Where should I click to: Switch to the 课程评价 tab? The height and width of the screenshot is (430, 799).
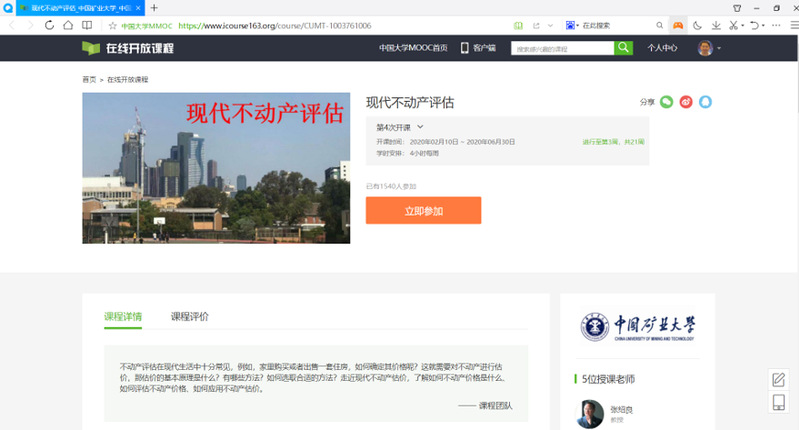coord(190,317)
